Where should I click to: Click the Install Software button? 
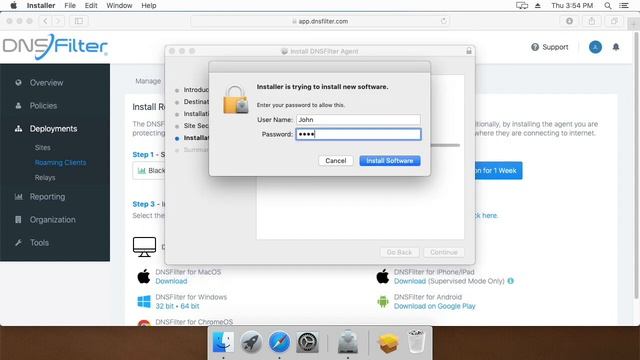tap(389, 161)
